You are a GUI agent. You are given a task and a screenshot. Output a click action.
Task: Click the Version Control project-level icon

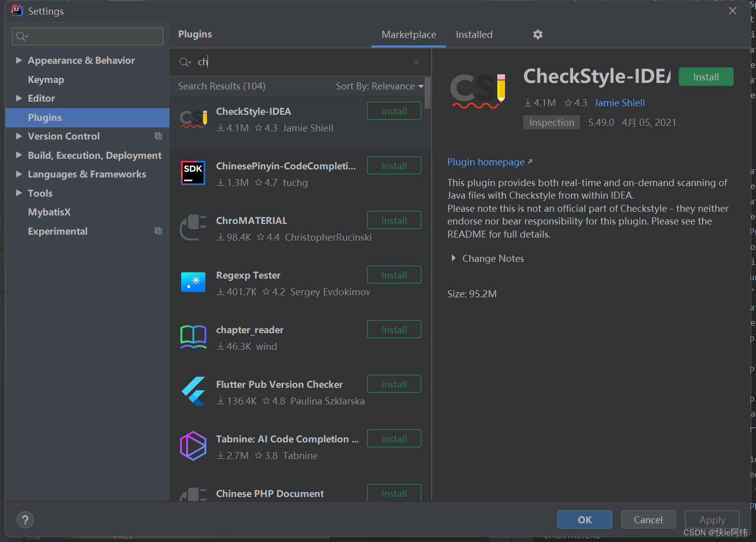(x=158, y=136)
